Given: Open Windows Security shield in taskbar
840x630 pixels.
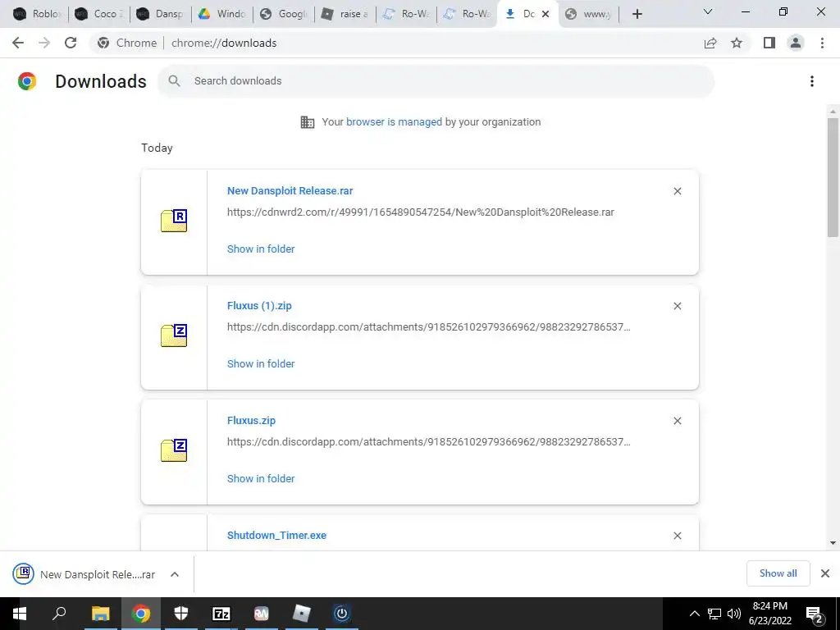Looking at the screenshot, I should click(181, 614).
